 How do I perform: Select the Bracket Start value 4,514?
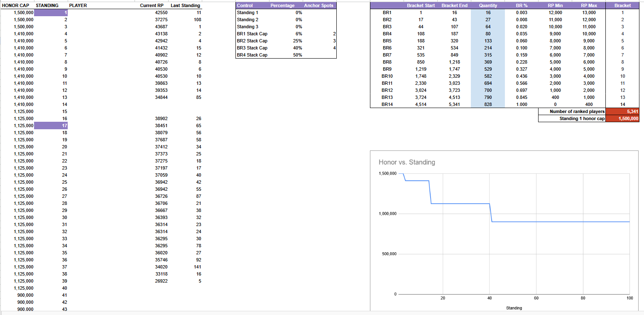(421, 104)
